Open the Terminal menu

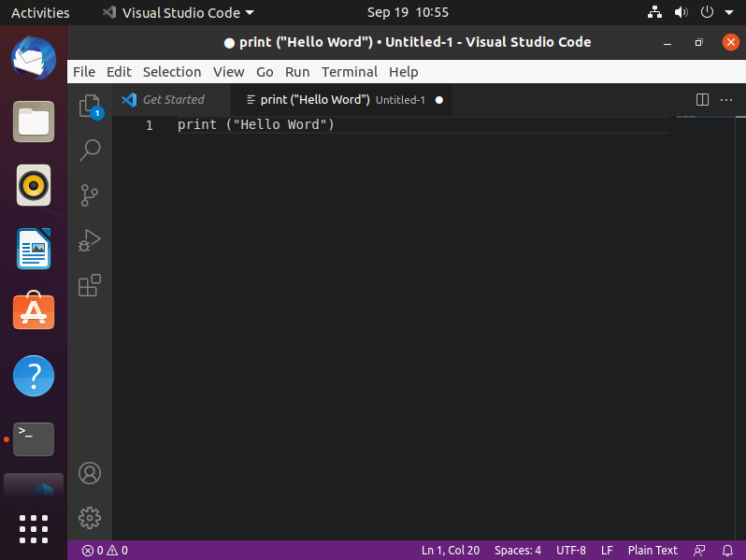(x=350, y=72)
